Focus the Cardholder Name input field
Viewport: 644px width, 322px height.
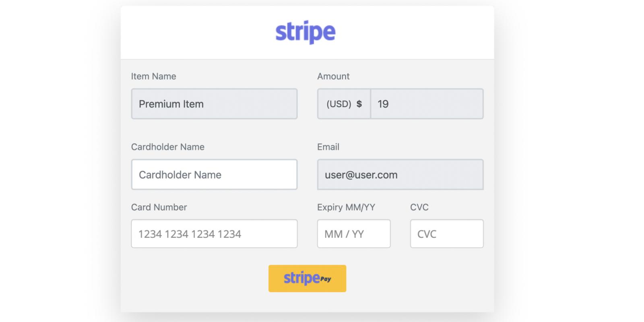click(214, 175)
